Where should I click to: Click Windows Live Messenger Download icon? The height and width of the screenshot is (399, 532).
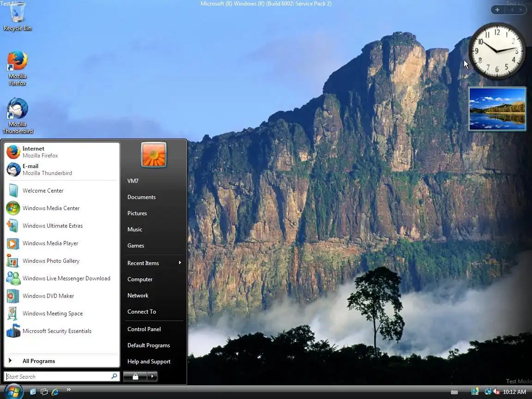point(13,278)
